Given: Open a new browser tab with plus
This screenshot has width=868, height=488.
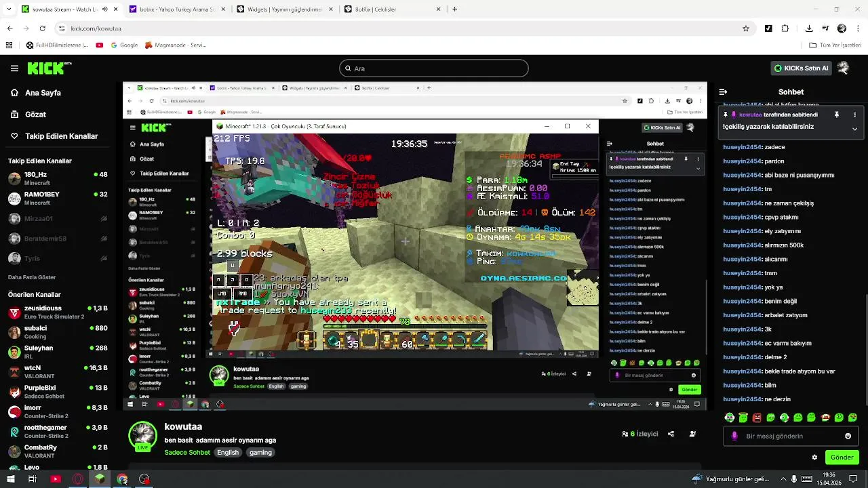Looking at the screenshot, I should click(x=454, y=9).
